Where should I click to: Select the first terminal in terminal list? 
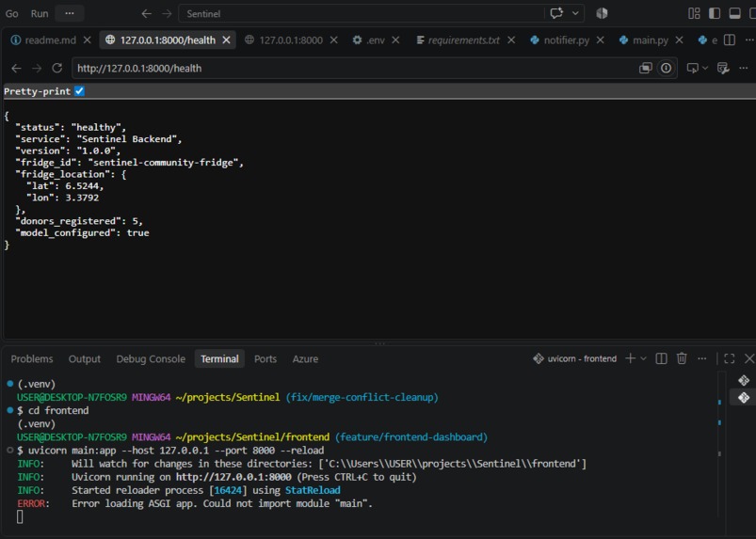(x=744, y=381)
